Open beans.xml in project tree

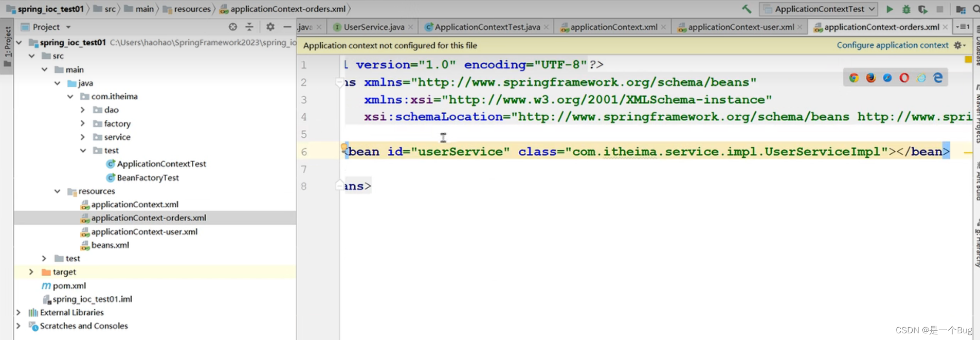[105, 245]
